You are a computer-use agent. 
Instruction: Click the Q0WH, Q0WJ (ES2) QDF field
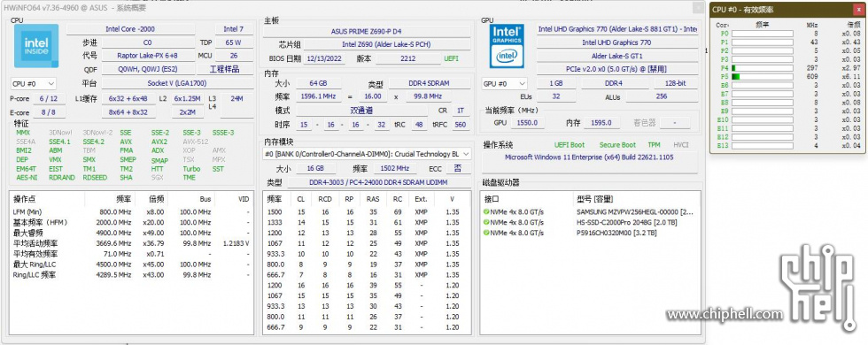pos(147,70)
